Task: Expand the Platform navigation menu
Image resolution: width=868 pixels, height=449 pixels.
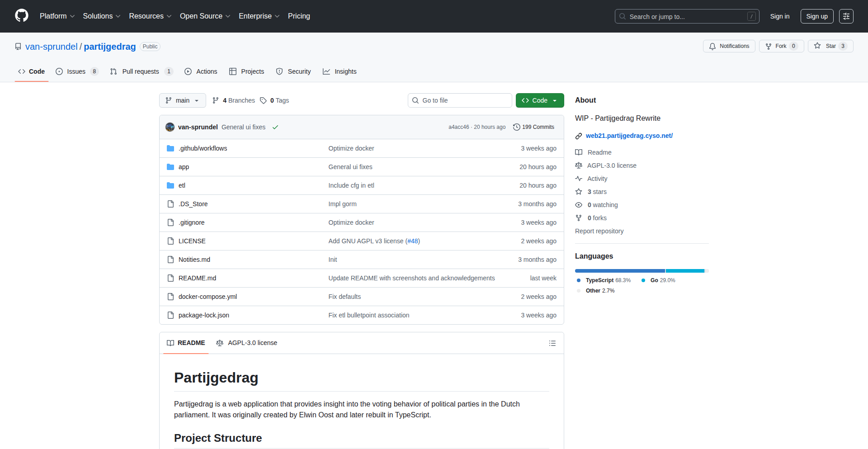Action: (x=57, y=16)
